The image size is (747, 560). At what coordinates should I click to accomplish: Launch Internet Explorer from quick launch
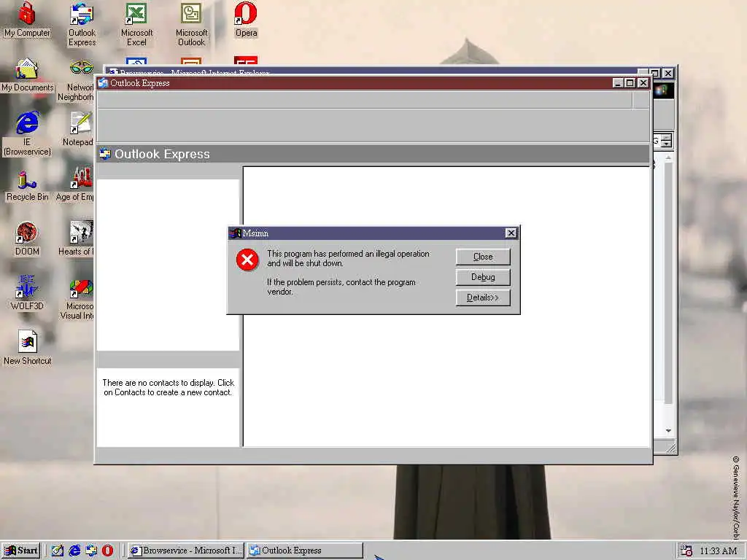coord(74,551)
